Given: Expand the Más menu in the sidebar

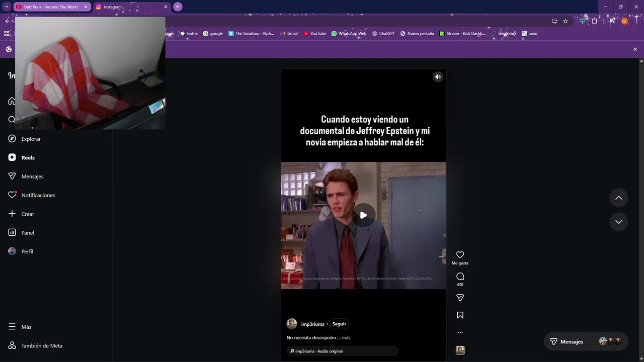Looking at the screenshot, I should pos(20,327).
